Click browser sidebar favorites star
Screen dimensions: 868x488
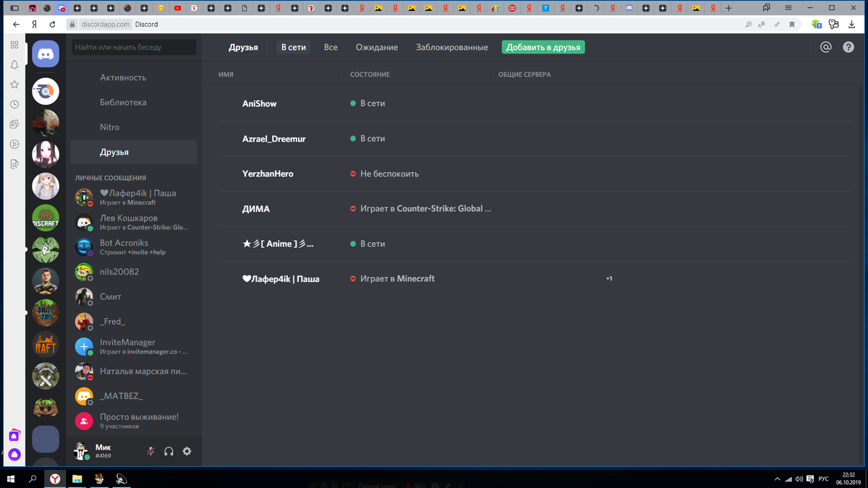click(x=14, y=85)
